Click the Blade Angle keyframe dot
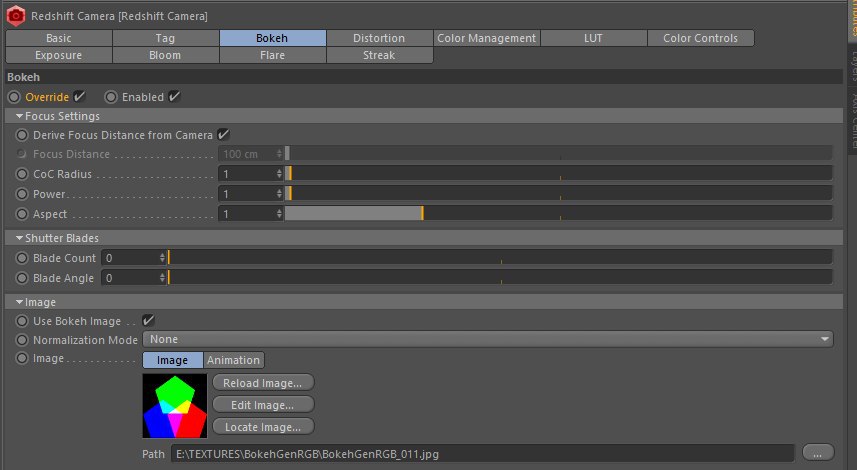The height and width of the screenshot is (470, 857). 22,278
